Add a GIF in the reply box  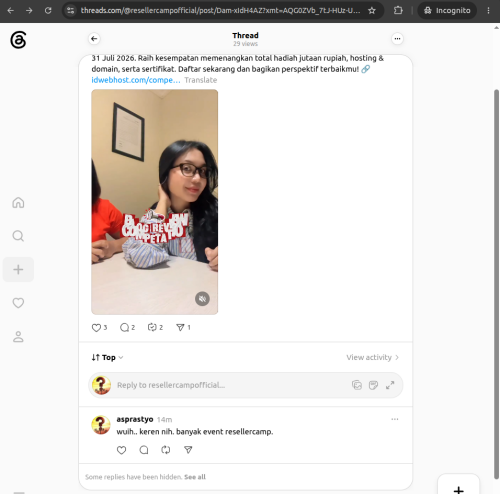pyautogui.click(x=373, y=385)
